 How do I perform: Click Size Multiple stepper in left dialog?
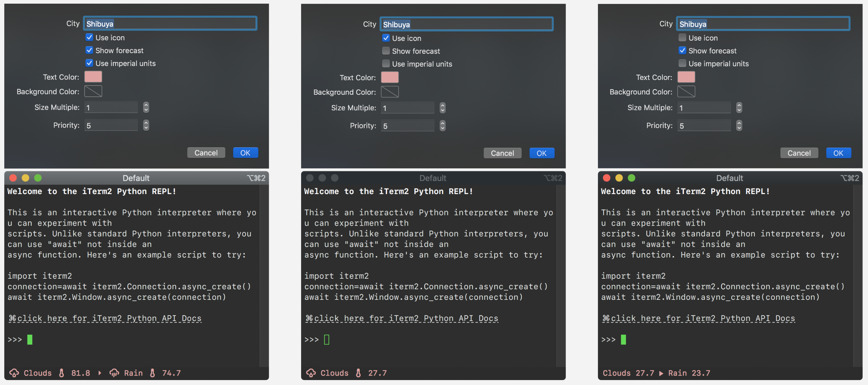146,107
